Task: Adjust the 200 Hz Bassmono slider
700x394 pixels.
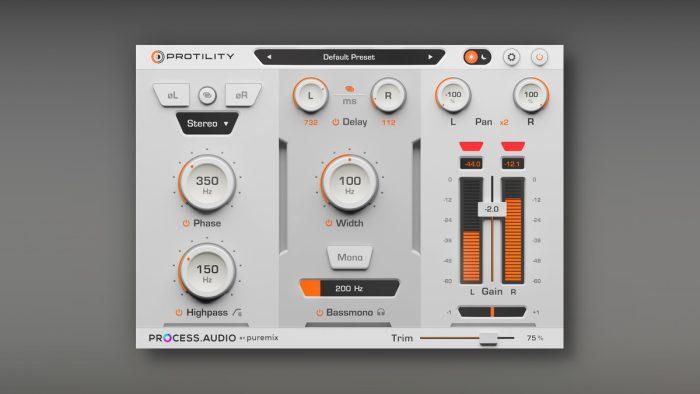Action: coord(350,288)
